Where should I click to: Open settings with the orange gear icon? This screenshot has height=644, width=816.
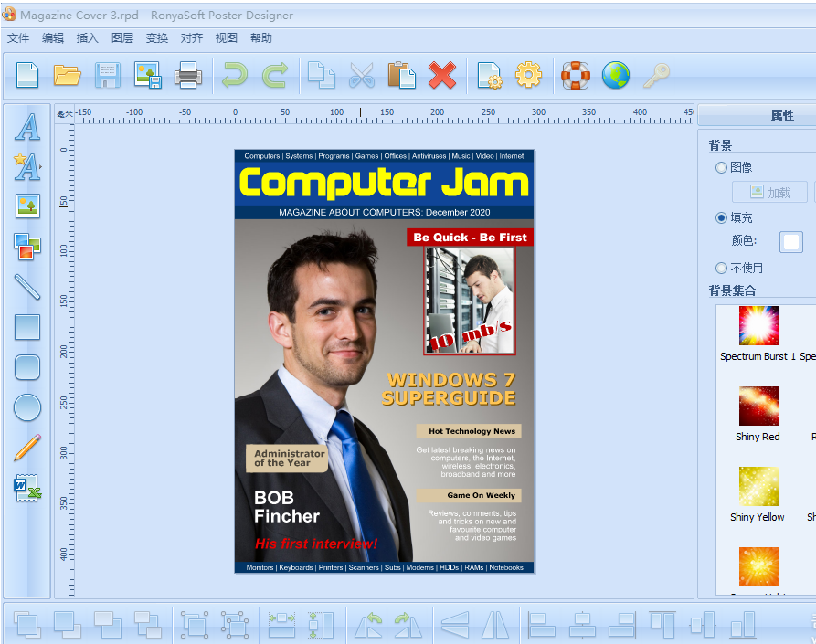pyautogui.click(x=528, y=76)
